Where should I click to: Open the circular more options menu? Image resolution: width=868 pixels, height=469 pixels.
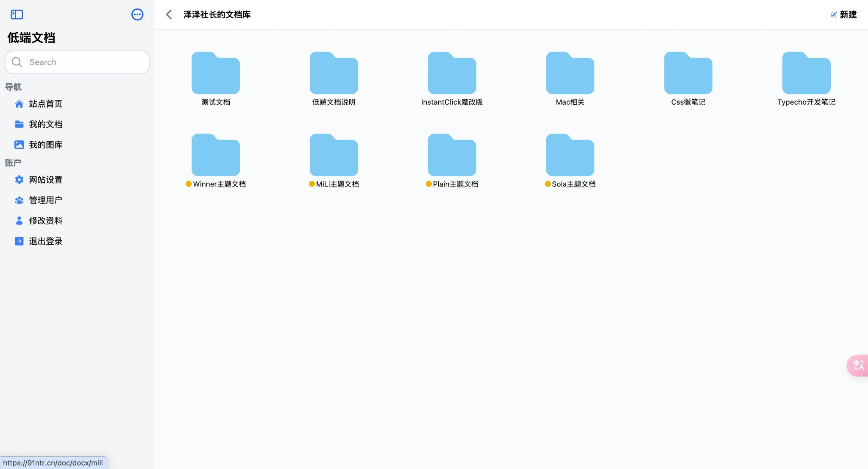(x=137, y=14)
